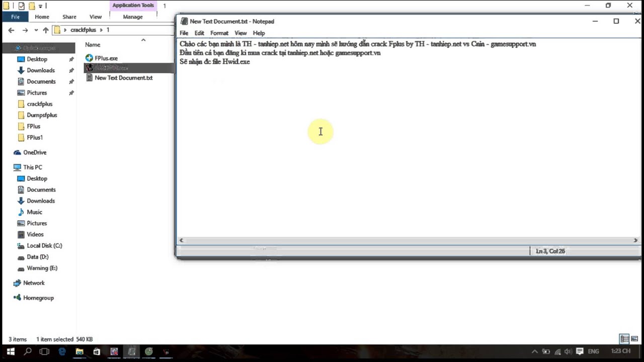Viewport: 644px width, 362px height.
Task: Click Notepad horizontal scrollbar left arrow
Action: pos(181,240)
